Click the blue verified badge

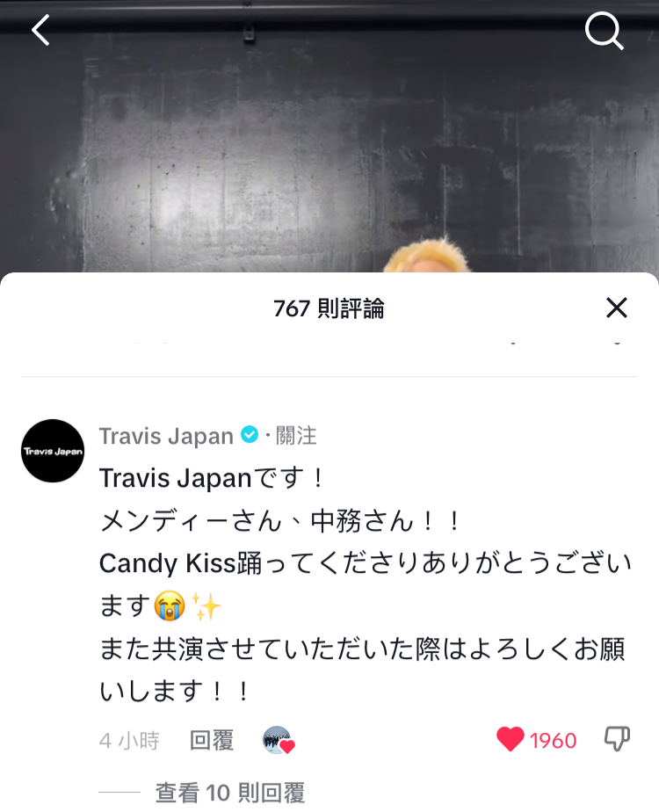click(x=250, y=434)
